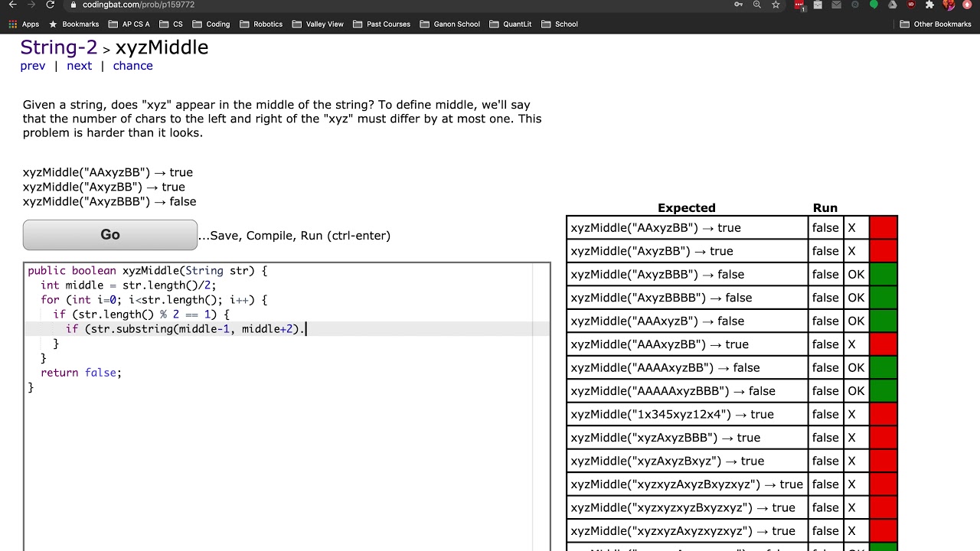Click the test cell xyzMiddle("xyzxyzAxyzxyzxyz") → true

688,531
